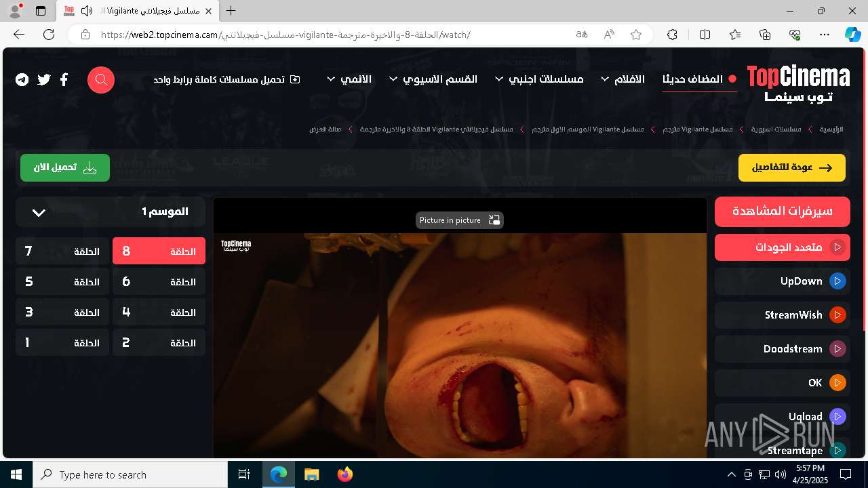View site information lock icon

pos(85,35)
